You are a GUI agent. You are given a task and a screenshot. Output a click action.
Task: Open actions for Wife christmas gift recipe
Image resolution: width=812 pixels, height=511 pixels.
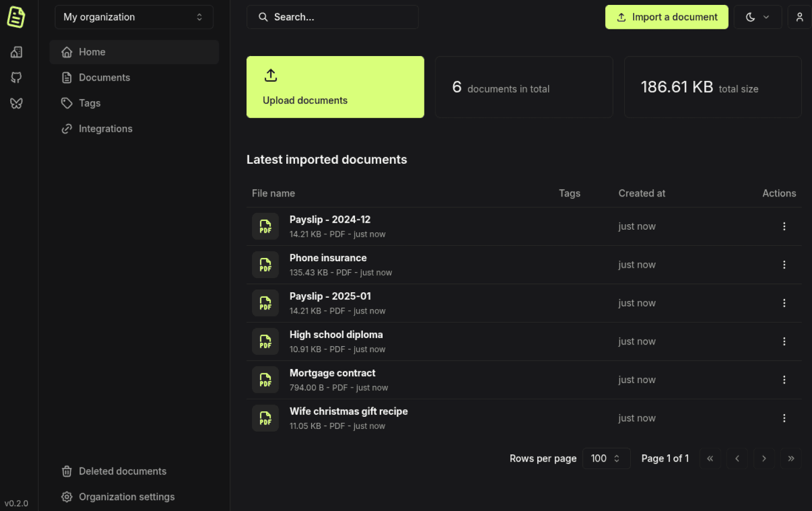pos(784,418)
